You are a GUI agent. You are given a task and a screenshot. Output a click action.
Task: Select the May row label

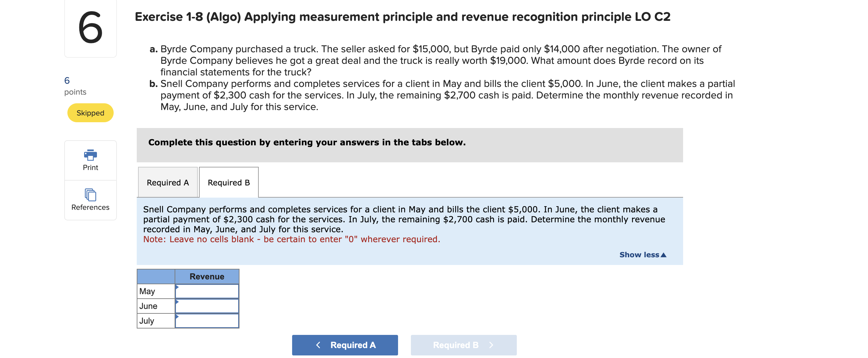pyautogui.click(x=147, y=291)
